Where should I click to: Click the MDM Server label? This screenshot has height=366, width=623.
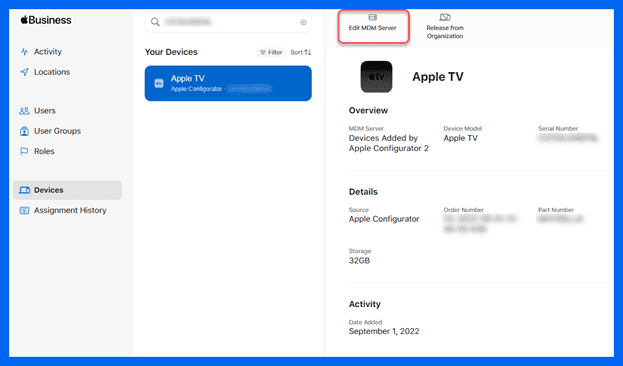pyautogui.click(x=366, y=128)
